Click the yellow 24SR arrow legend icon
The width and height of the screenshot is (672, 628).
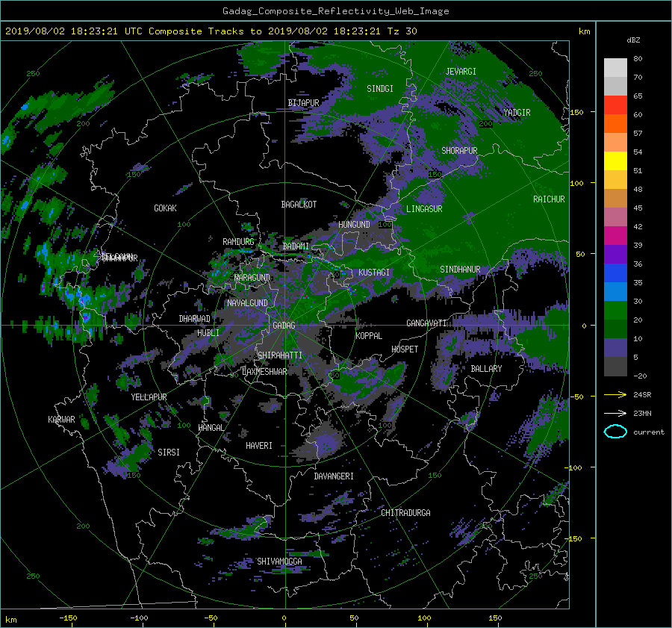point(615,394)
